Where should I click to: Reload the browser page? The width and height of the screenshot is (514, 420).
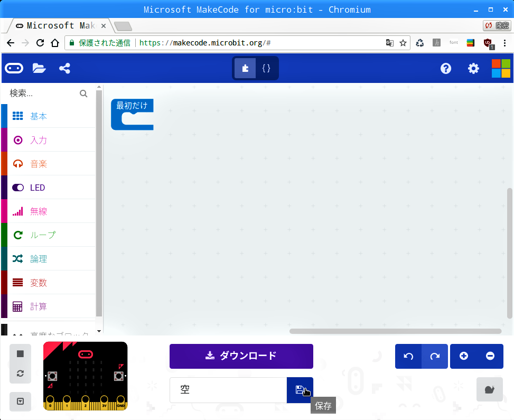(x=40, y=43)
